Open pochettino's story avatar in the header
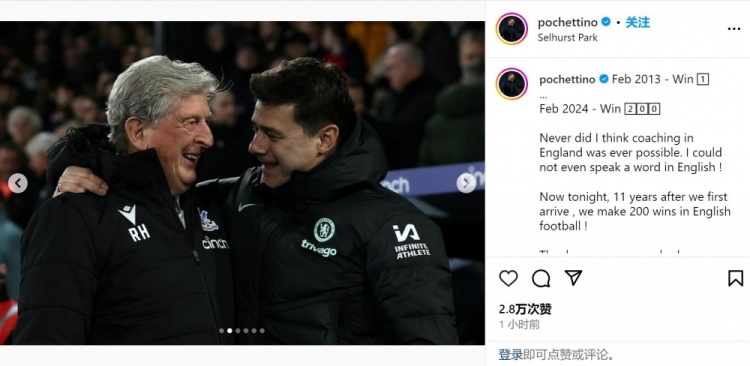Image resolution: width=750 pixels, height=366 pixels. point(512,29)
